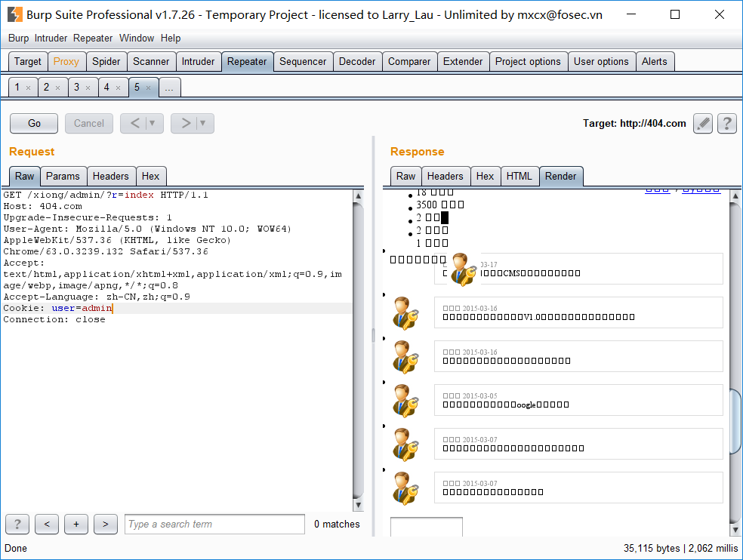The width and height of the screenshot is (743, 560).
Task: Close Repeater tab 3 with its x
Action: 88,88
